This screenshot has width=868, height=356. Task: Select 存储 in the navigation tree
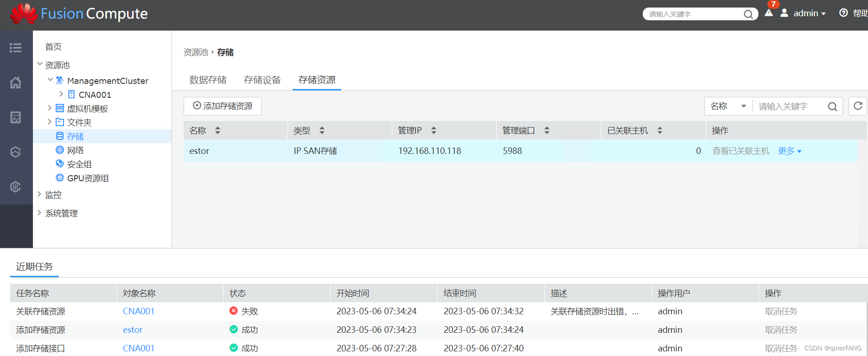tap(76, 136)
